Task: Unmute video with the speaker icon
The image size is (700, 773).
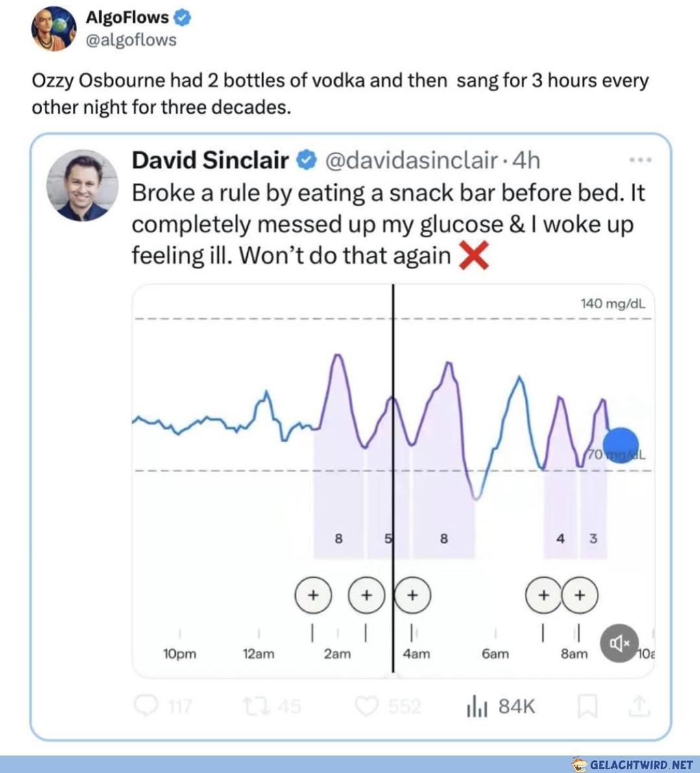Action: (620, 643)
